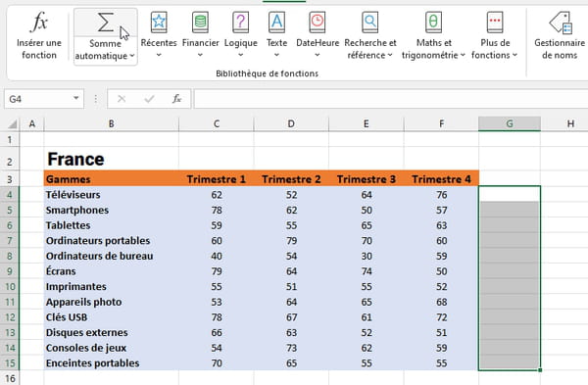Open Gestionnaire de noms
This screenshot has width=588, height=385.
pos(560,36)
